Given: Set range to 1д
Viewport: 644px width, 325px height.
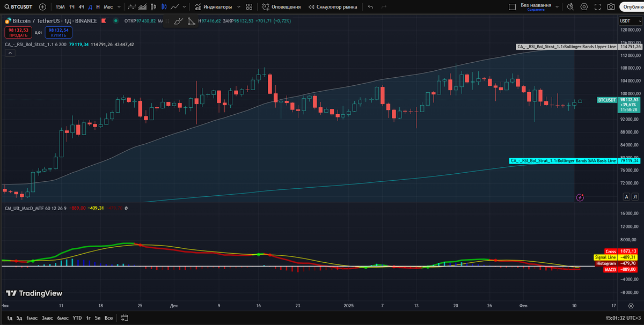Looking at the screenshot, I should pos(10,318).
